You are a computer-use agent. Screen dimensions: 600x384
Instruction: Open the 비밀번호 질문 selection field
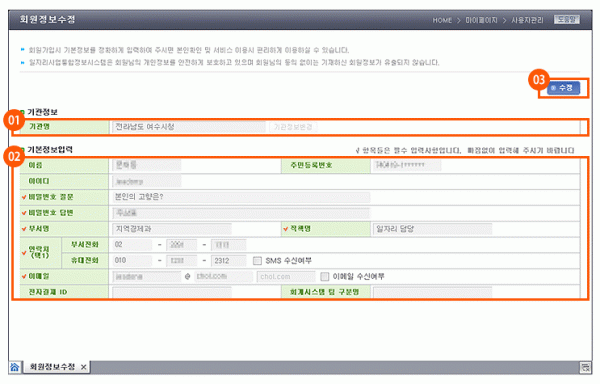pos(241,197)
